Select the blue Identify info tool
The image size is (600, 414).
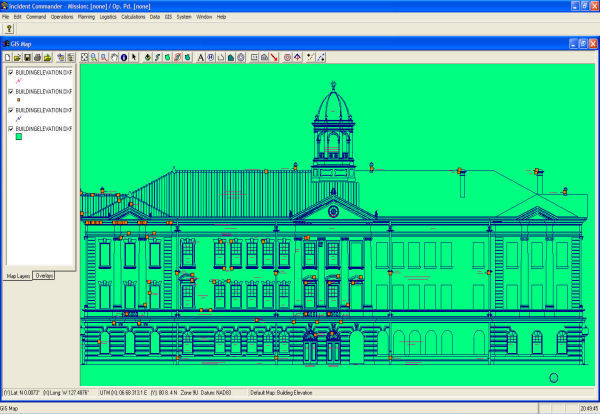[124, 57]
